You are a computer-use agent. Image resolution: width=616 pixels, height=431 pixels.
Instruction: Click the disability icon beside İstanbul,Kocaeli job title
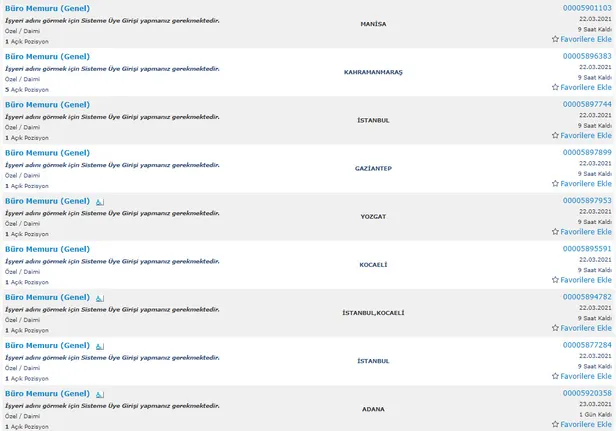pos(100,298)
